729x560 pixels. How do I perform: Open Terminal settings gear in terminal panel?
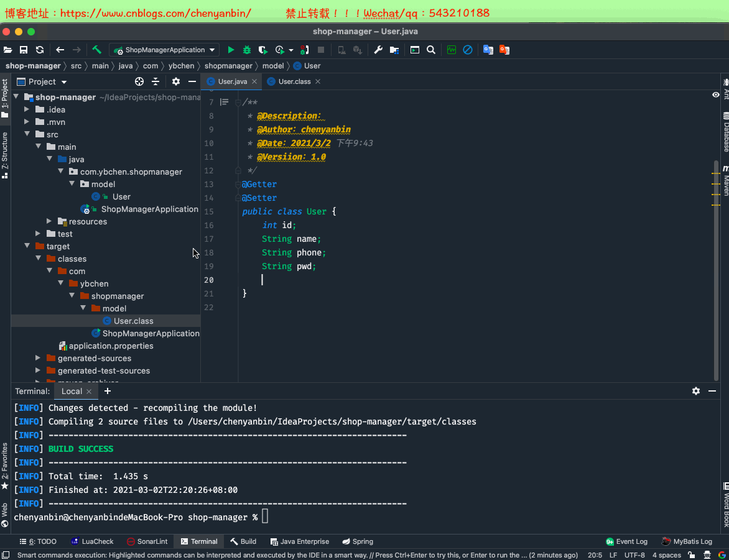pos(695,391)
